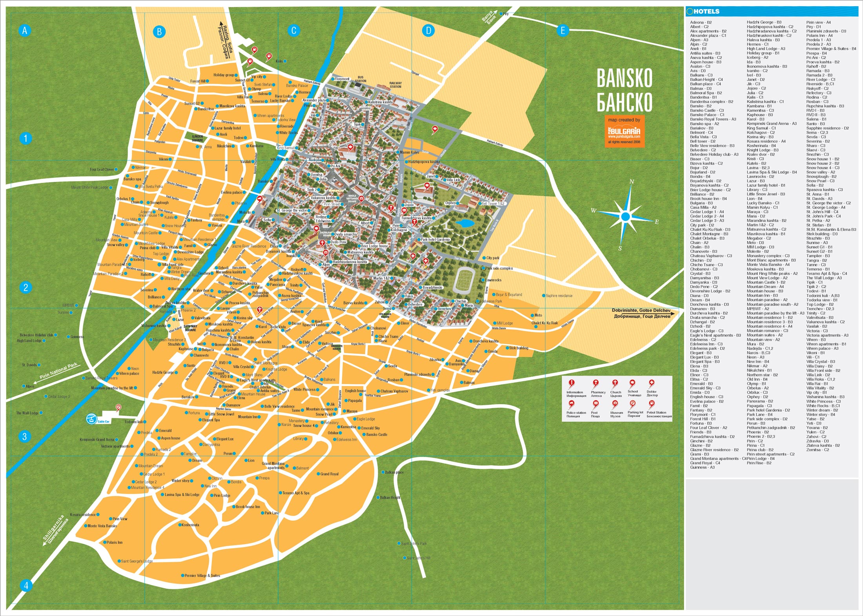The width and height of the screenshot is (863, 616).
Task: Click the blue grid marker A
Action: [x=25, y=31]
